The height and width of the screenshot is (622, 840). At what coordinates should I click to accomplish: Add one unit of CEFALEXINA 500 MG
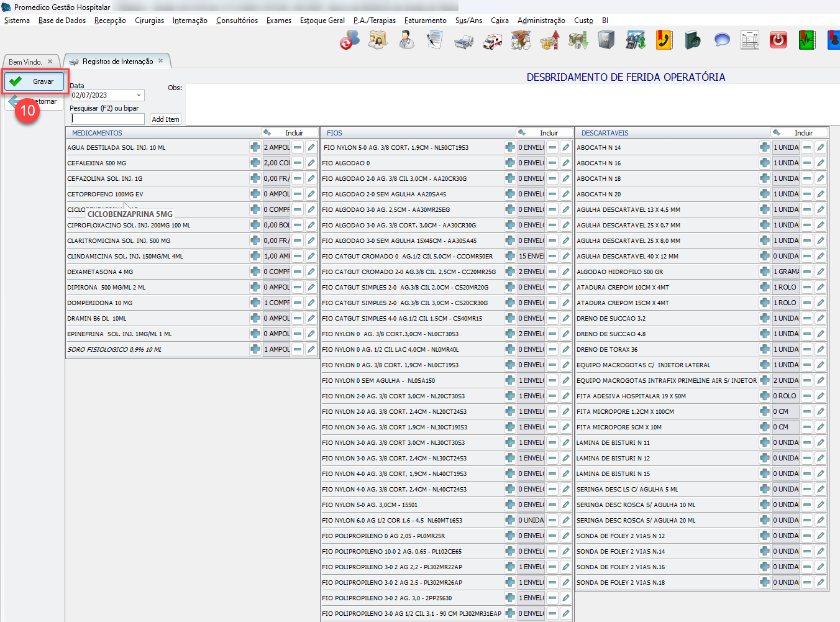(x=255, y=163)
